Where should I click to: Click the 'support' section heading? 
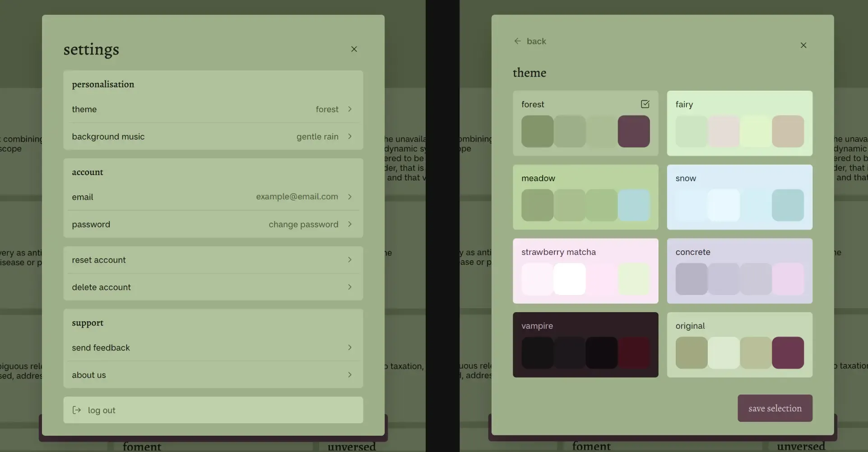(88, 323)
